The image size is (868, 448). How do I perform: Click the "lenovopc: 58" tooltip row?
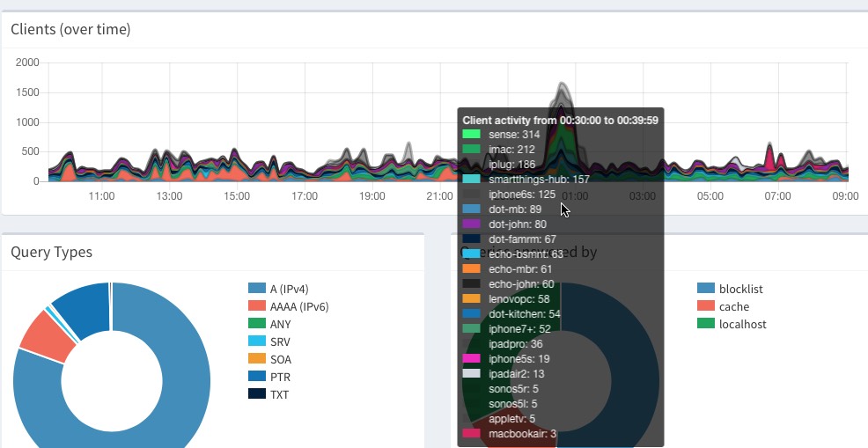point(506,299)
